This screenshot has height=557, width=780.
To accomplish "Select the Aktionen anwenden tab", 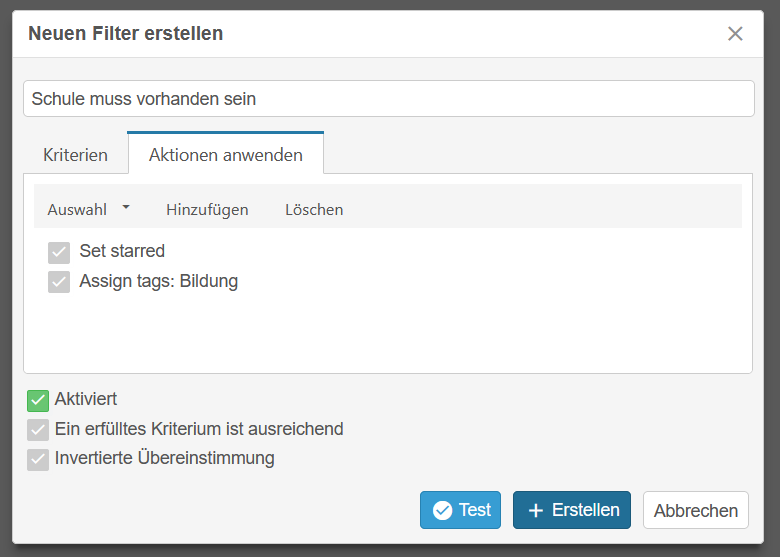I will 226,154.
